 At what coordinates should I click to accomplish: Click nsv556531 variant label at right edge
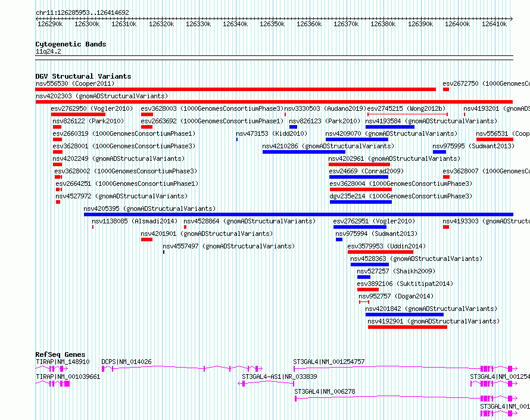click(x=503, y=133)
